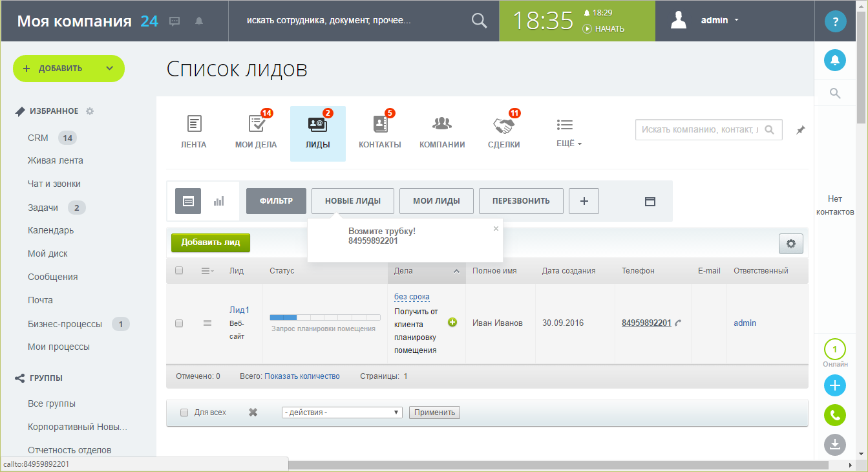This screenshot has width=868, height=472.
Task: Click green plus to add activity
Action: tap(452, 323)
